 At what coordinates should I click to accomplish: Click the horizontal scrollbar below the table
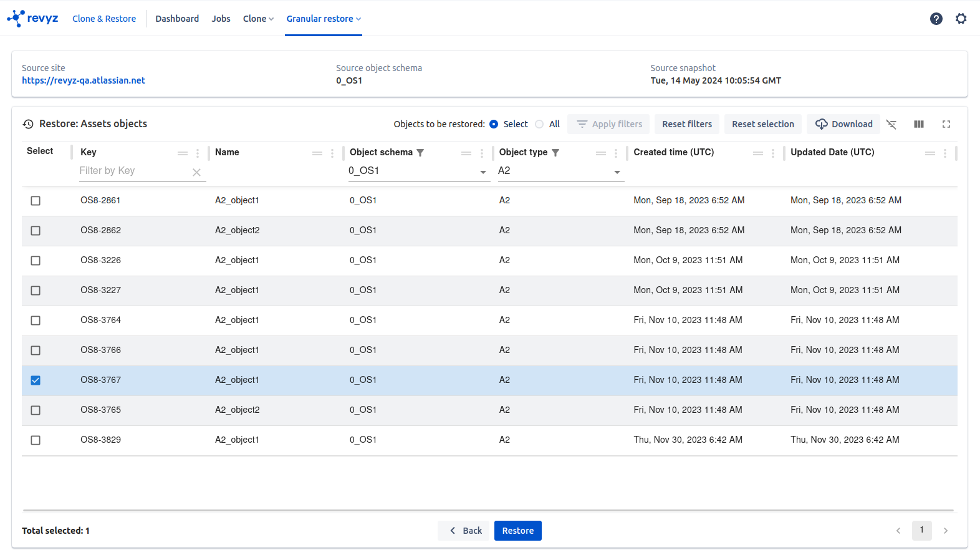[x=489, y=511]
